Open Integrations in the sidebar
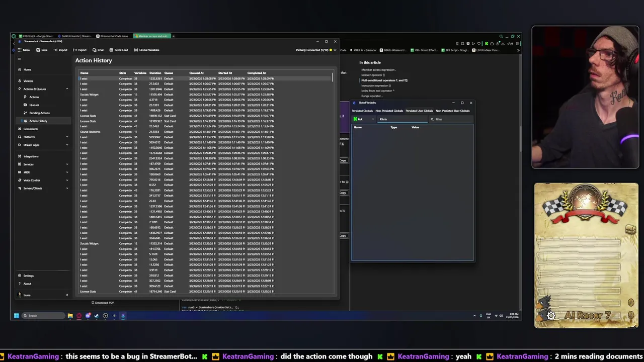Image resolution: width=644 pixels, height=362 pixels. pyautogui.click(x=43, y=156)
